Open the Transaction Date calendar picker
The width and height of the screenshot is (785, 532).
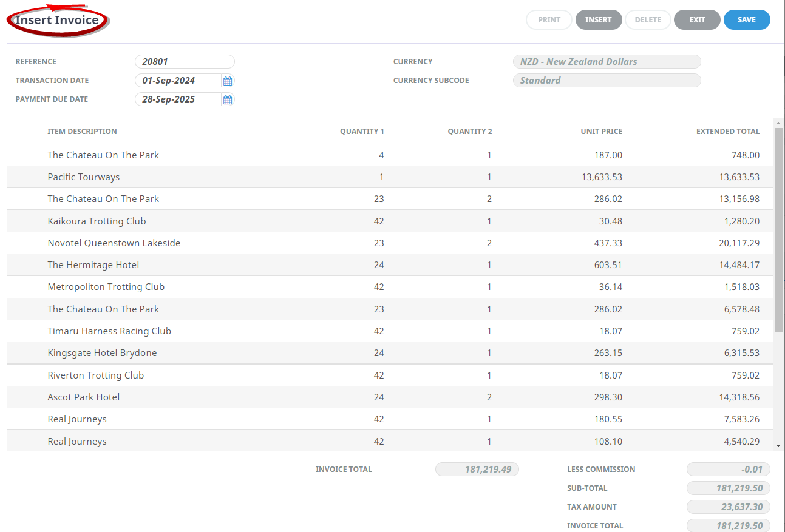228,81
